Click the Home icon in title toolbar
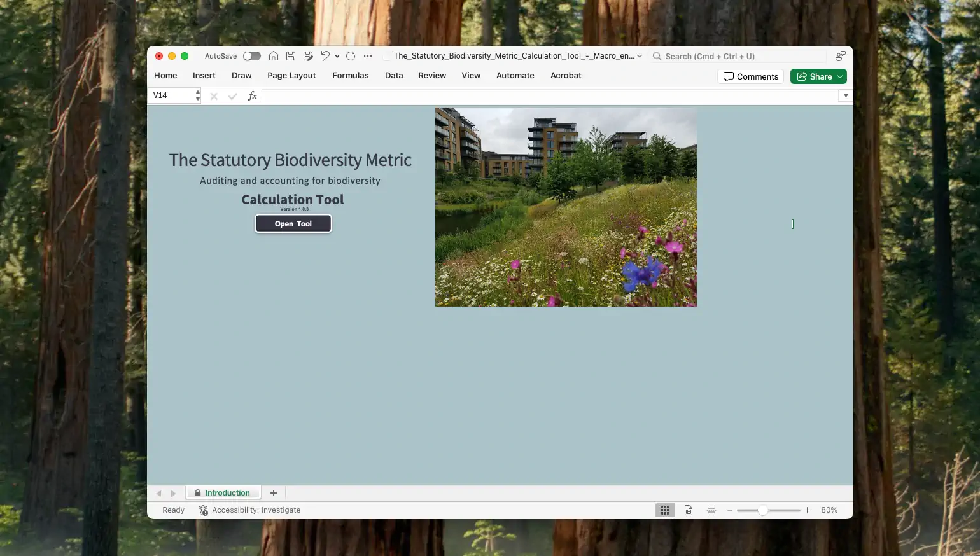Screen dimensions: 980x556 click(274, 56)
